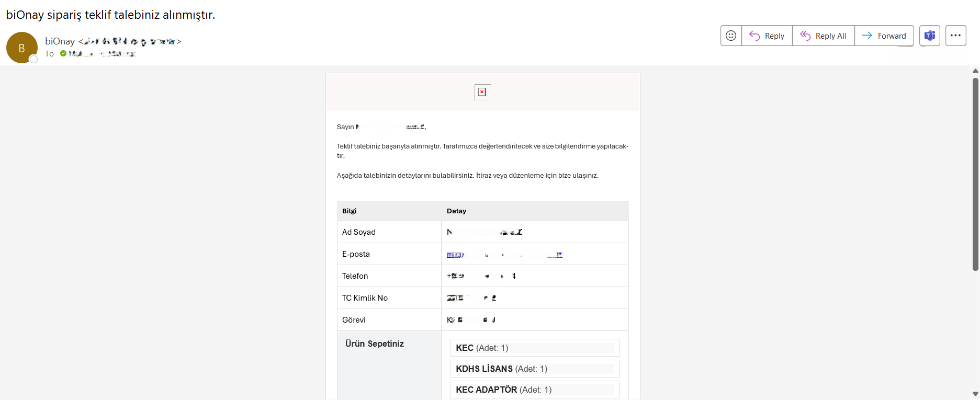Click the scrollbar down arrow
The width and height of the screenshot is (980, 400).
tap(975, 394)
